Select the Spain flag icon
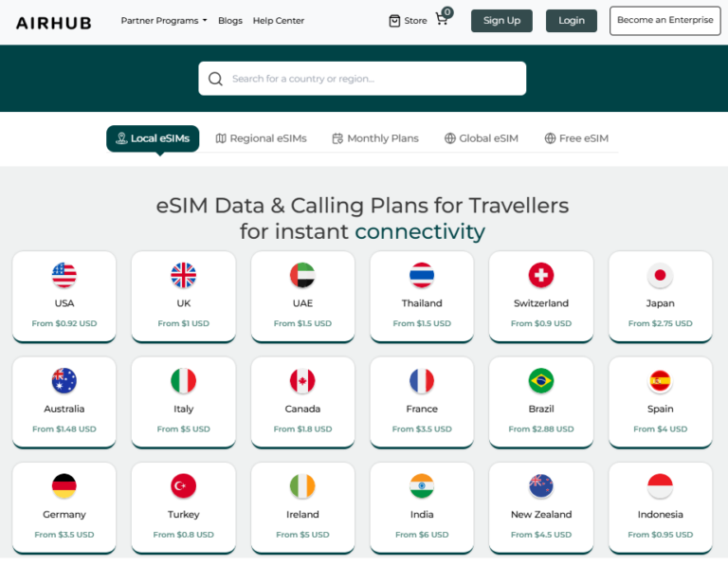This screenshot has height=565, width=728. tap(660, 380)
